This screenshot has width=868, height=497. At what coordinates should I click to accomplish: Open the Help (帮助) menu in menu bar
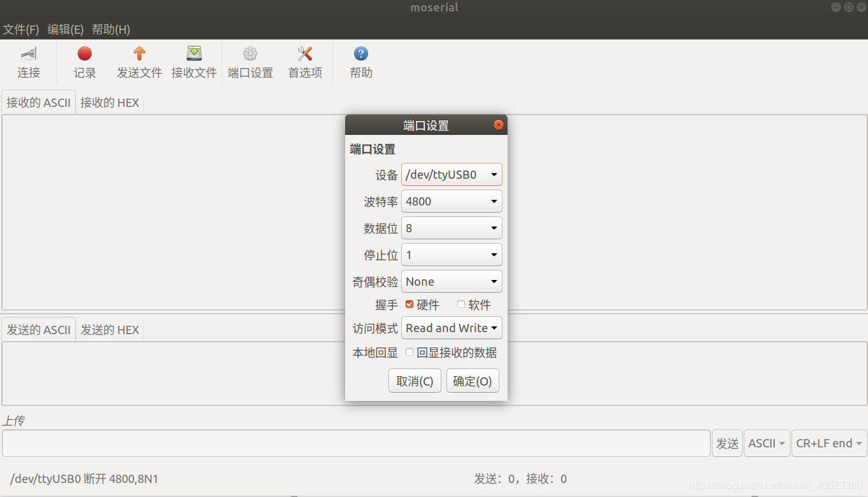(111, 29)
